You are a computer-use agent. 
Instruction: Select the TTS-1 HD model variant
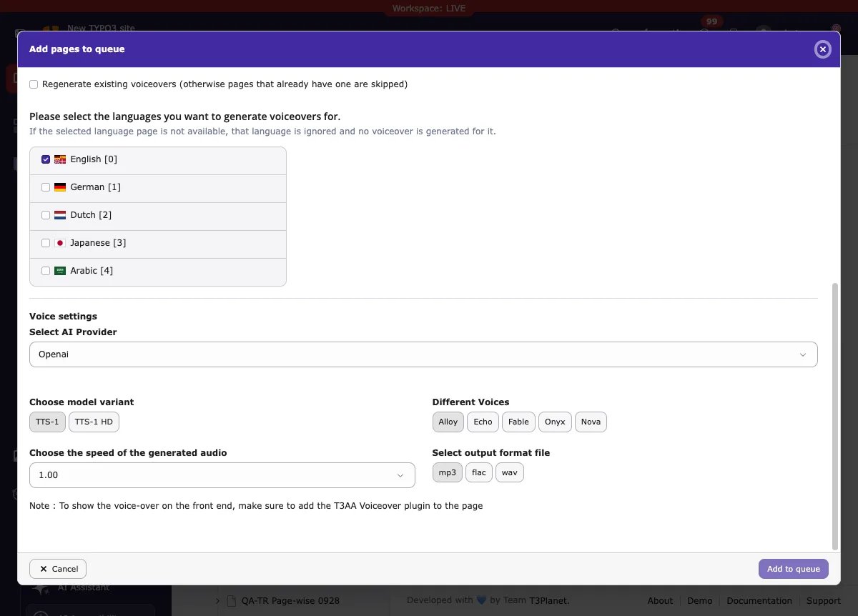(x=94, y=422)
